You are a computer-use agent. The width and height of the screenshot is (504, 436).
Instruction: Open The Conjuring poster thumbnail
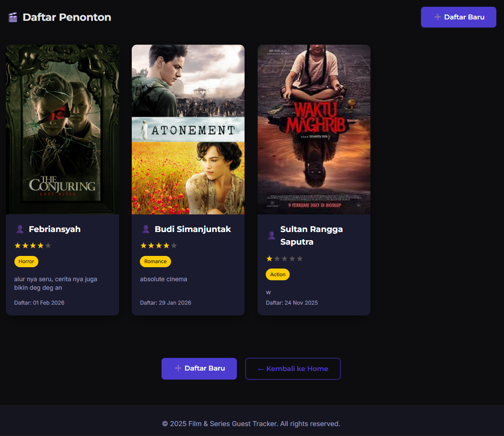(62, 130)
